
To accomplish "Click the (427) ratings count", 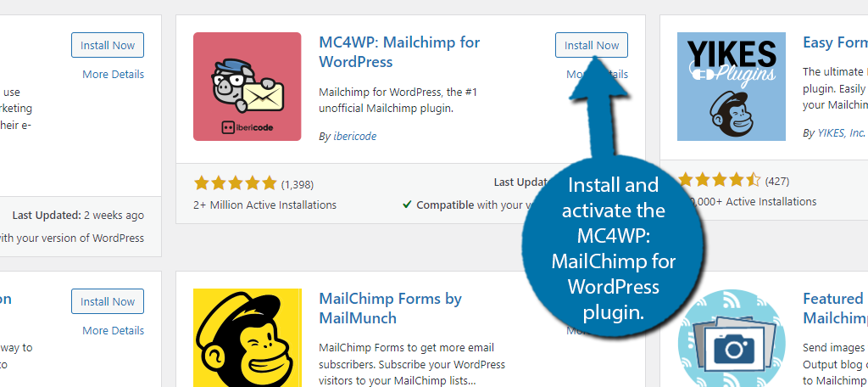I will [776, 181].
